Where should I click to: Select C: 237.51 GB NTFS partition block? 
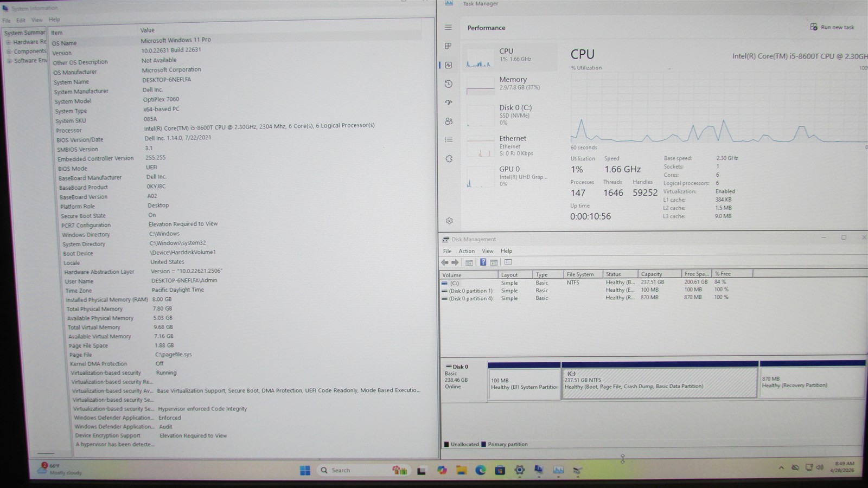point(660,381)
